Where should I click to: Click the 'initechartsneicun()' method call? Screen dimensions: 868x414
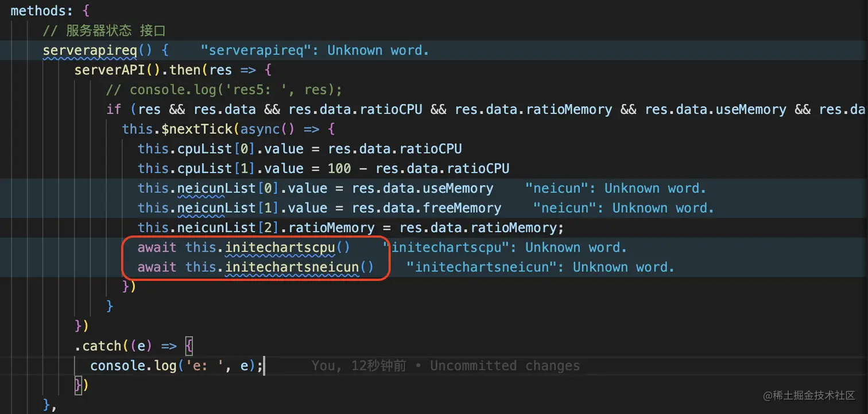point(299,267)
